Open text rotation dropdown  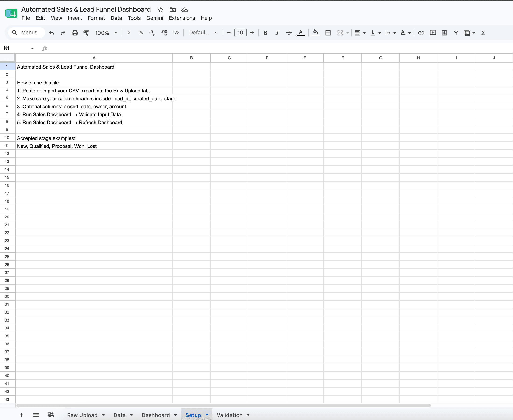406,33
